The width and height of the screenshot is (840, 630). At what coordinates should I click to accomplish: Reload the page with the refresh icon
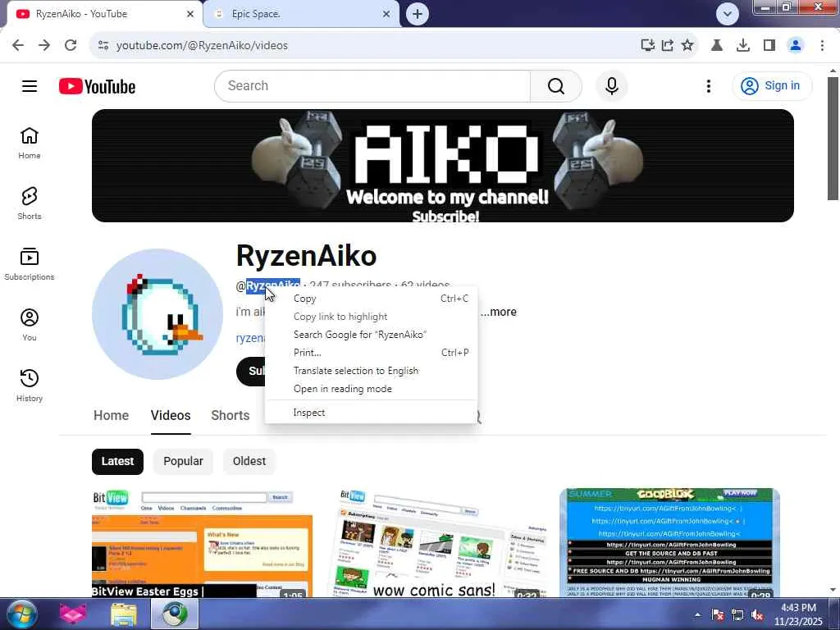click(x=71, y=46)
